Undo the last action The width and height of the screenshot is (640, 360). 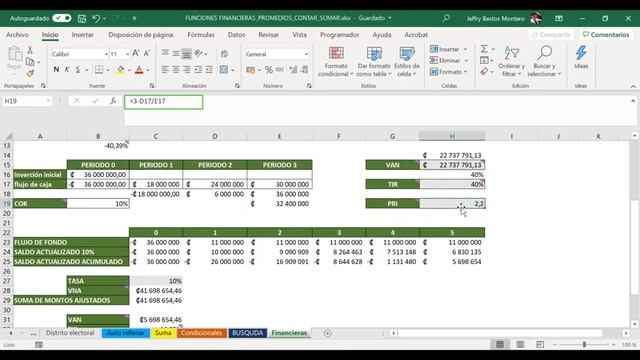[96, 18]
